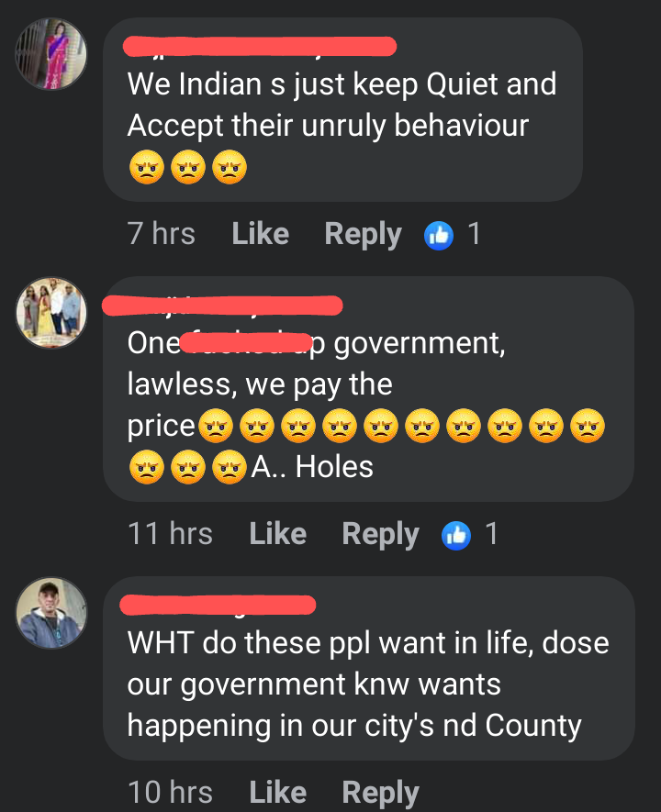The width and height of the screenshot is (661, 812).
Task: Open redacted author name of third comment
Action: [x=218, y=605]
